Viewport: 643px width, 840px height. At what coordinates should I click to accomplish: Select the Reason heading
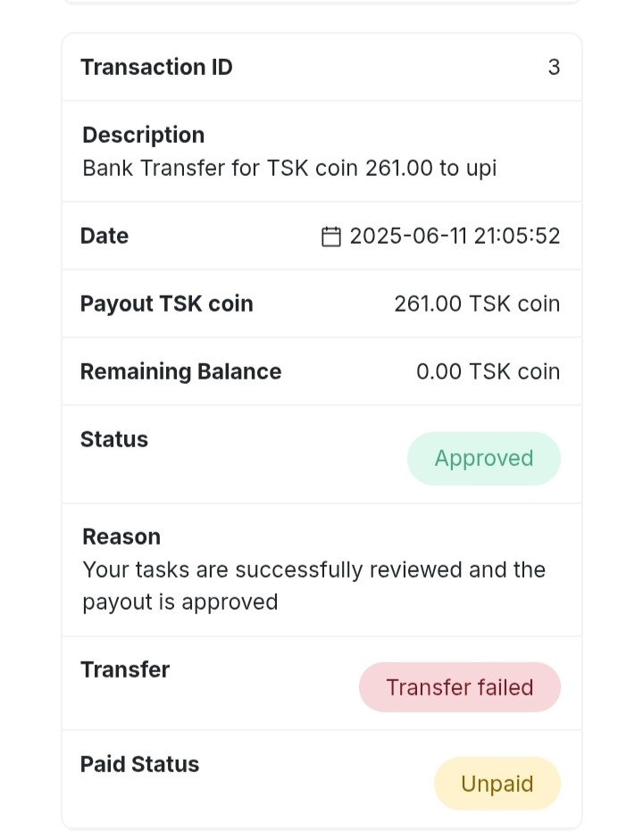(121, 536)
